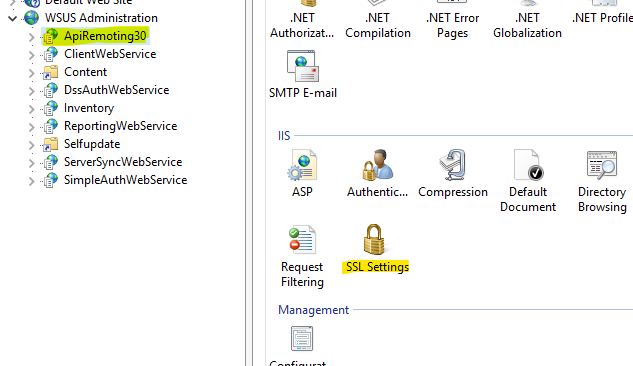Screen dimensions: 633x366
Task: Open Request Filtering feature
Action: pyautogui.click(x=302, y=256)
